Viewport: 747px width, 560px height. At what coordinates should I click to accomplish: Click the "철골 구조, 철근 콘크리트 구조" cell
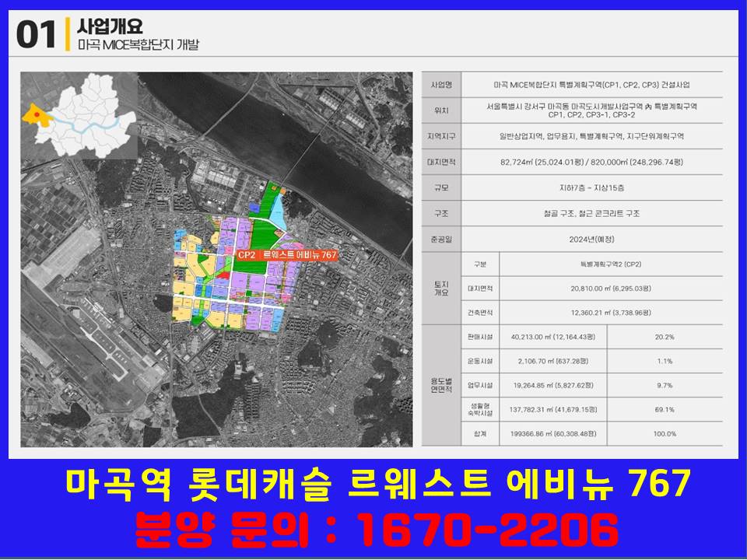click(x=591, y=213)
